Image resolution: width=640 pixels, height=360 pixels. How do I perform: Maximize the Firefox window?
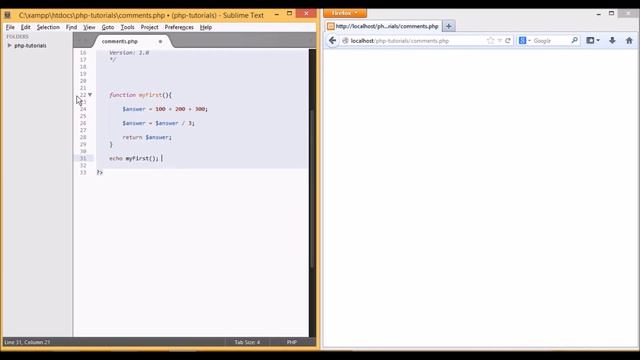(611, 13)
